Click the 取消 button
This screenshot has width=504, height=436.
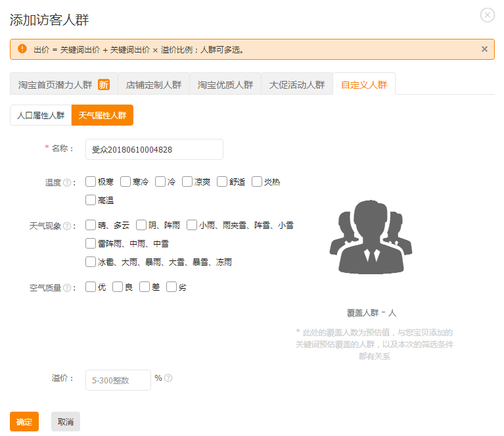66,422
